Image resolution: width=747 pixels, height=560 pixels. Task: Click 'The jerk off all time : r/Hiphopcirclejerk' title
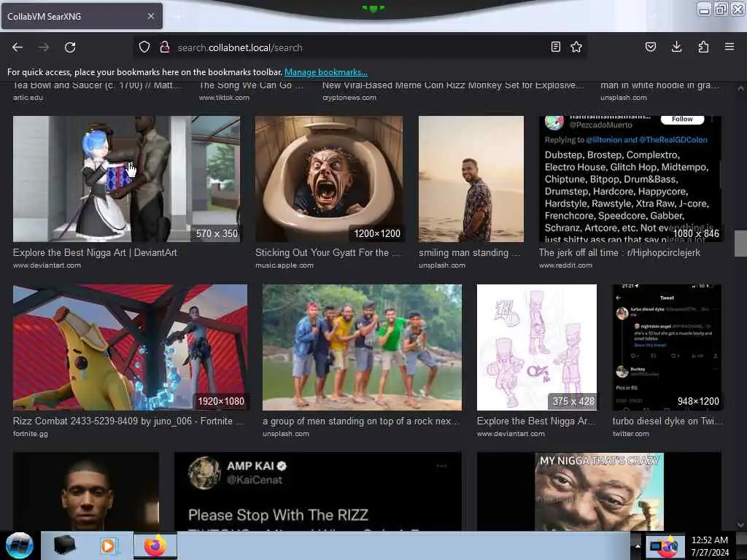619,252
